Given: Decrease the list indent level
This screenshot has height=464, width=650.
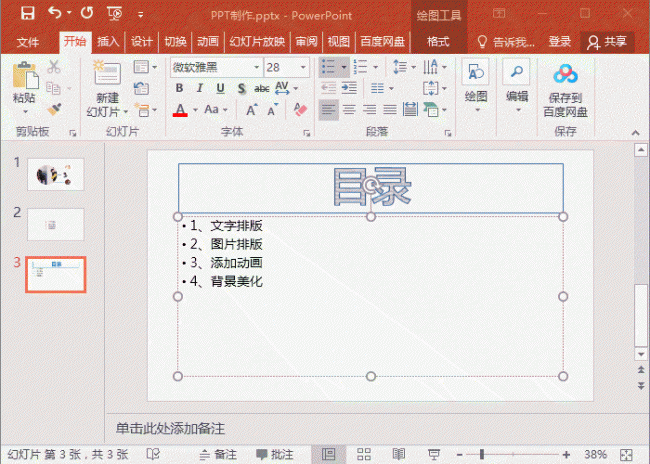Looking at the screenshot, I should [328, 87].
